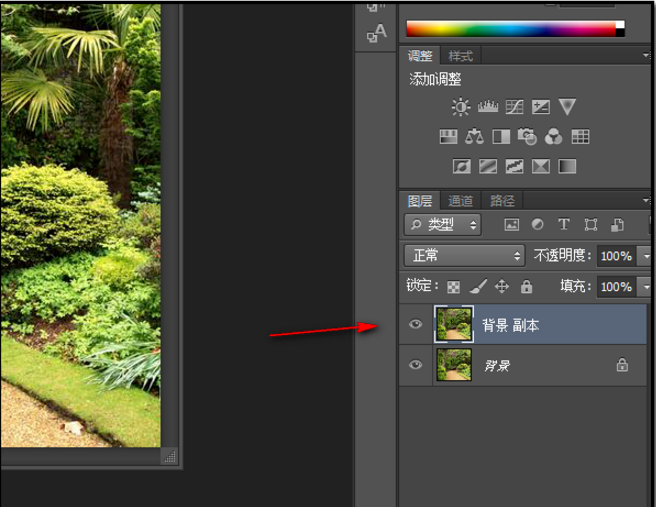This screenshot has width=656, height=507.
Task: Open the 图层 panel flyout menu
Action: click(646, 200)
